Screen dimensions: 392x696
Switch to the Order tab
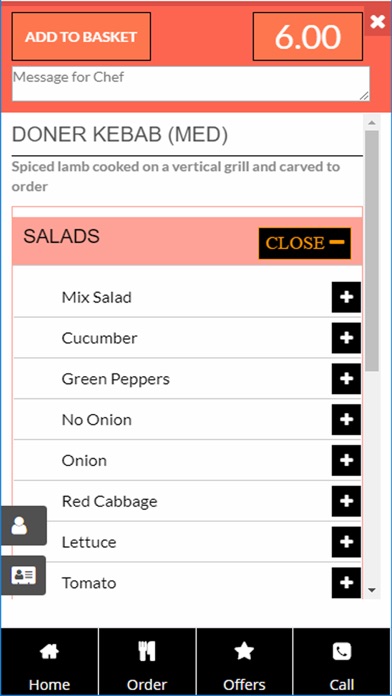tap(147, 662)
